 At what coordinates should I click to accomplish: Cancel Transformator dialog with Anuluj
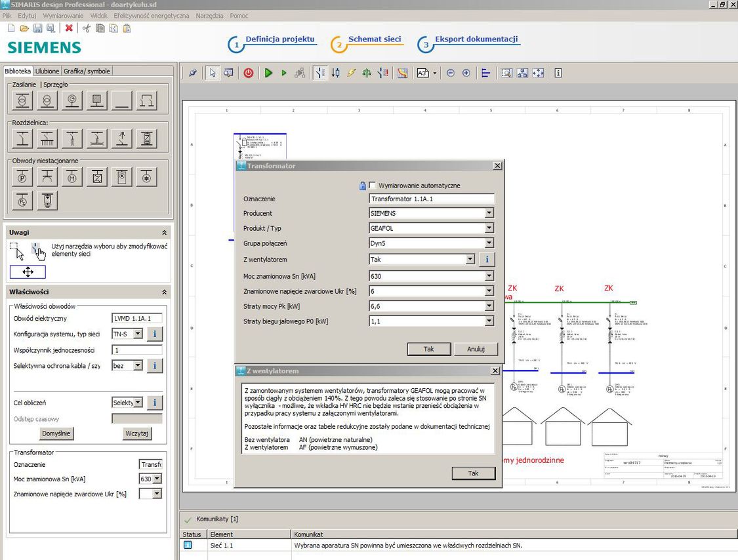476,349
